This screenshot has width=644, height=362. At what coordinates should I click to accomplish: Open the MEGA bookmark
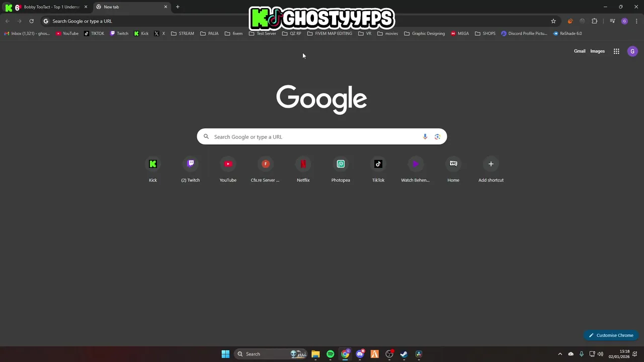(460, 34)
